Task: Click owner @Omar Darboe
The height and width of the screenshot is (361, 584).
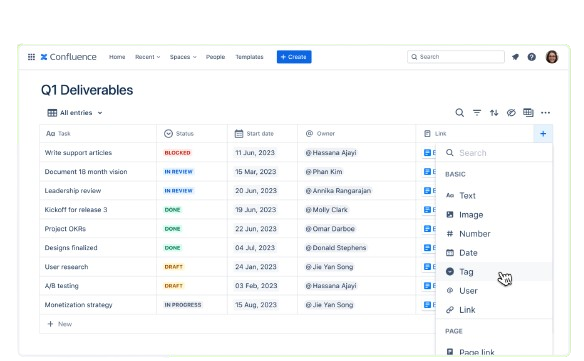Action: [x=330, y=229]
